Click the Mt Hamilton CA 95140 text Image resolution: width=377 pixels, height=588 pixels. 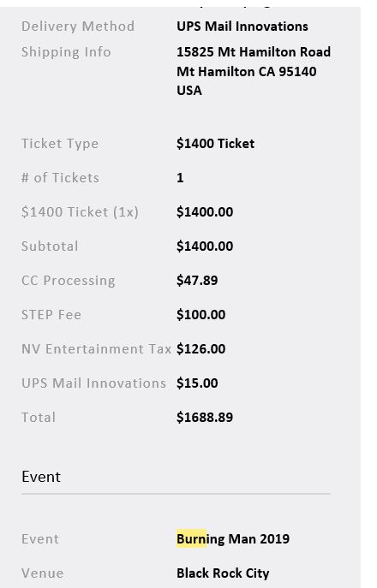click(x=246, y=71)
